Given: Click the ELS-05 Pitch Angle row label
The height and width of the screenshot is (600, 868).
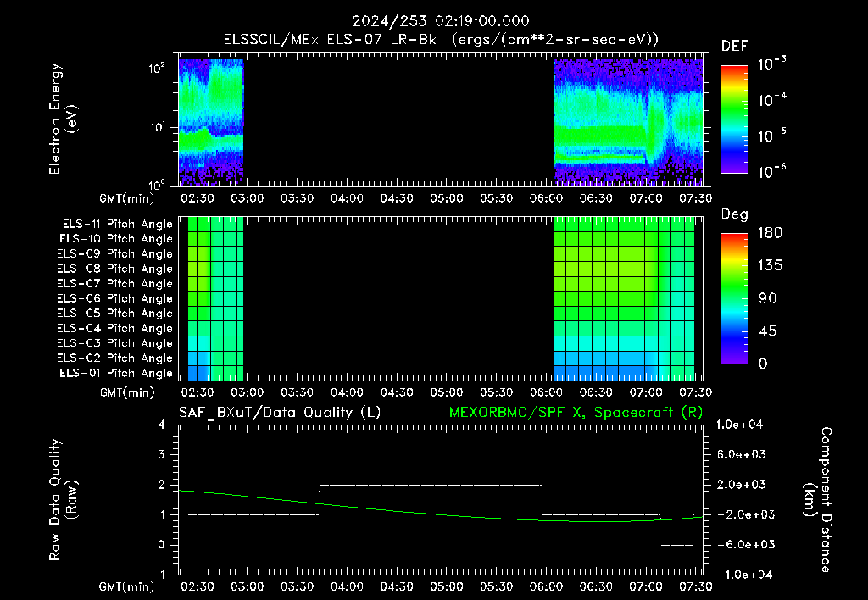Looking at the screenshot, I should (114, 314).
